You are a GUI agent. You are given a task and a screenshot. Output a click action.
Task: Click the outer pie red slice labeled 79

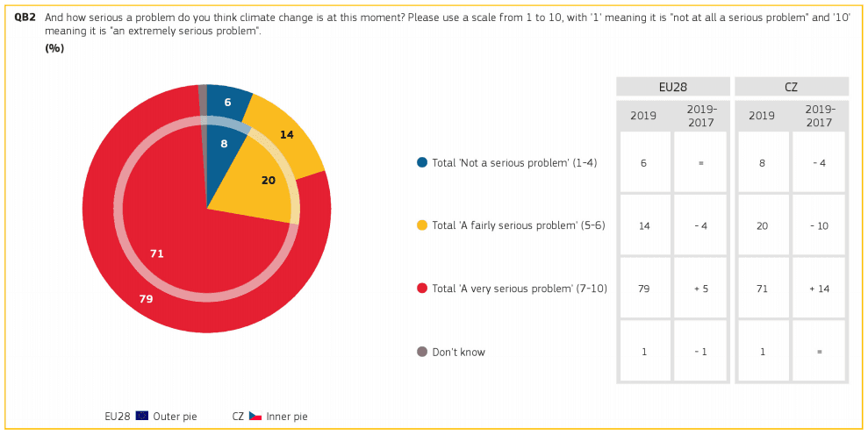(146, 299)
